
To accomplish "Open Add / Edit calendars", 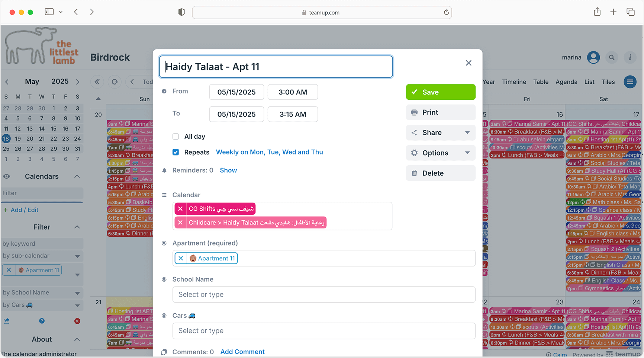I will click(21, 210).
